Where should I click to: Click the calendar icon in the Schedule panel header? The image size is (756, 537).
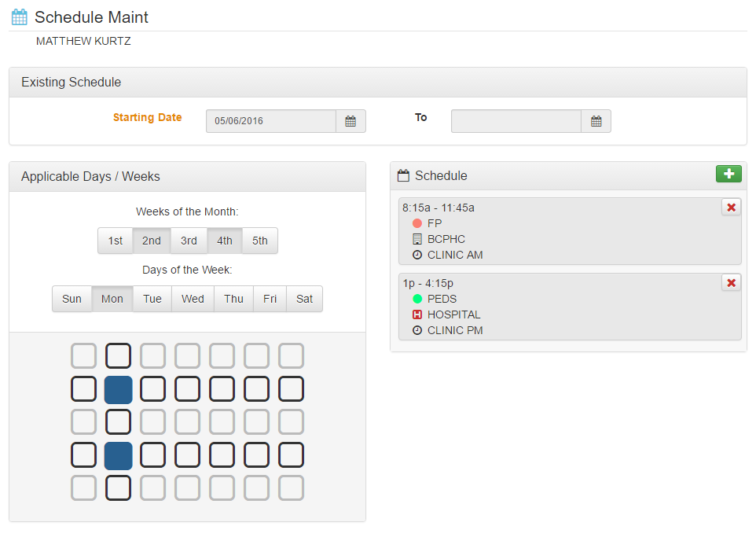click(403, 175)
